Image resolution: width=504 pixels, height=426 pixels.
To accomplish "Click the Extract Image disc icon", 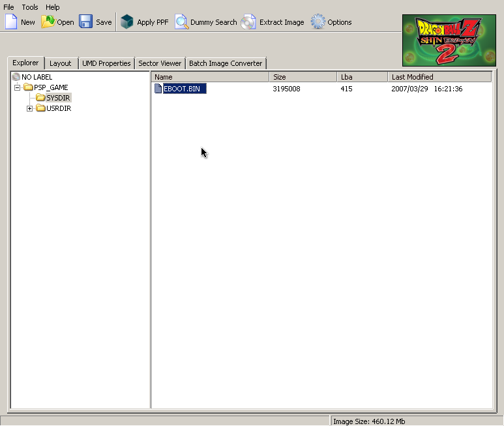I will coord(248,22).
